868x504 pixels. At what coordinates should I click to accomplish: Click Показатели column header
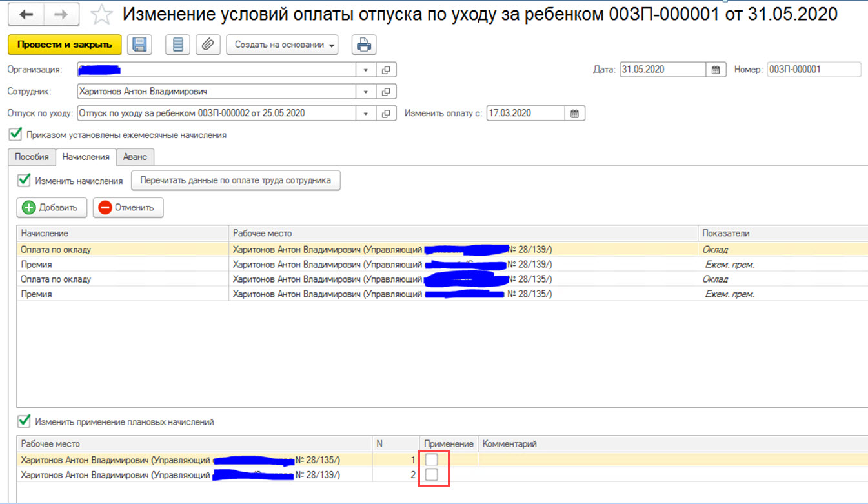[783, 233]
